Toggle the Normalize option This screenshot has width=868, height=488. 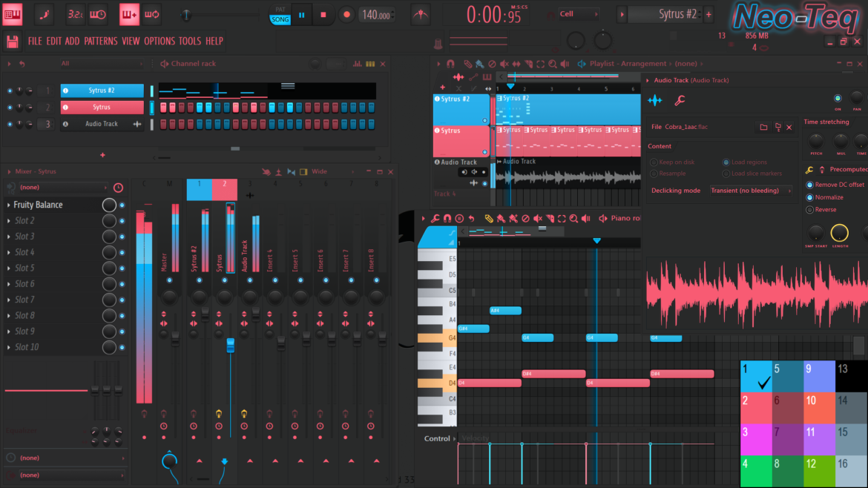809,197
